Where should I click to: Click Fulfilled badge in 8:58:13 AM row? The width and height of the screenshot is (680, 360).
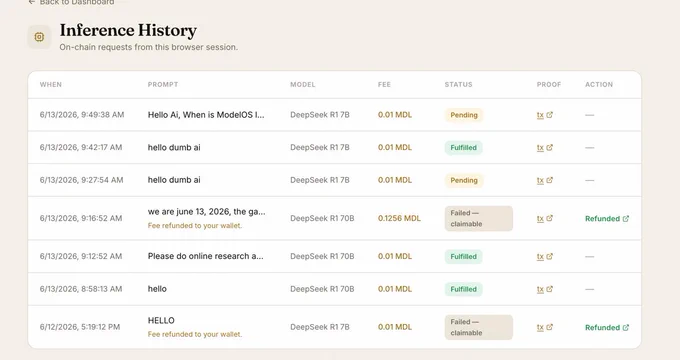[463, 289]
